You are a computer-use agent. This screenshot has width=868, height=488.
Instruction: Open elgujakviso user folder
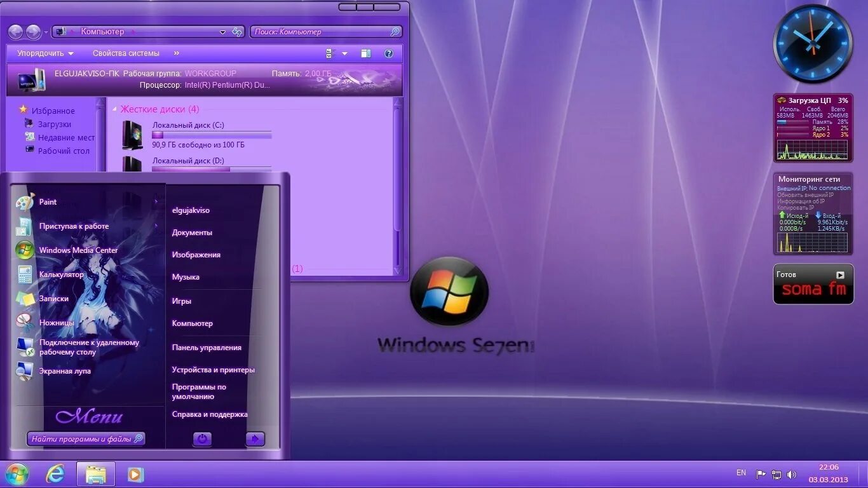[x=191, y=210]
